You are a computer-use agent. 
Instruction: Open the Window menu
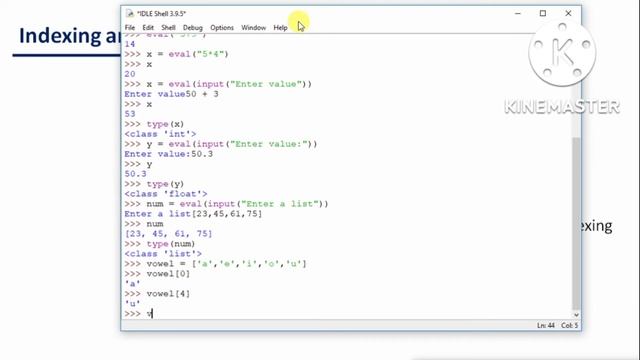(x=253, y=28)
